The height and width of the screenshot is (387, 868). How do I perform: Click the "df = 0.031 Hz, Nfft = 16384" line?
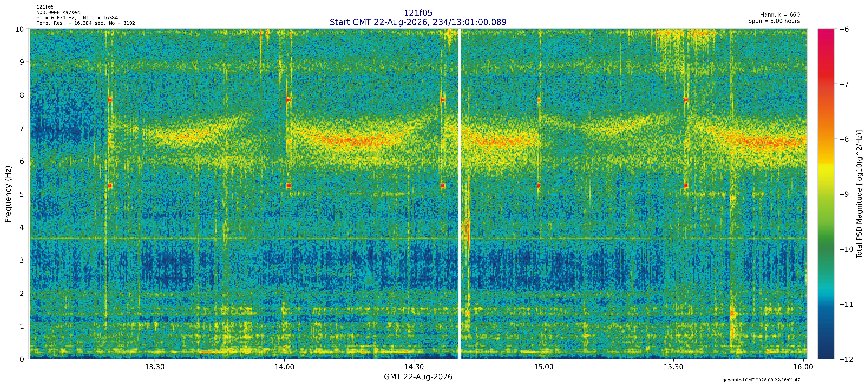(x=77, y=18)
